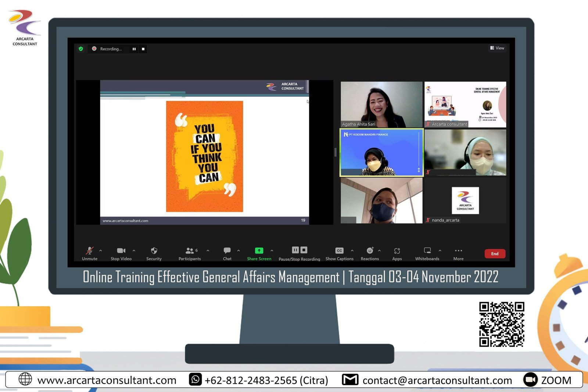Viewport: 588px width, 392px height.
Task: Expand video options arrow beside Stop Video
Action: [134, 251]
